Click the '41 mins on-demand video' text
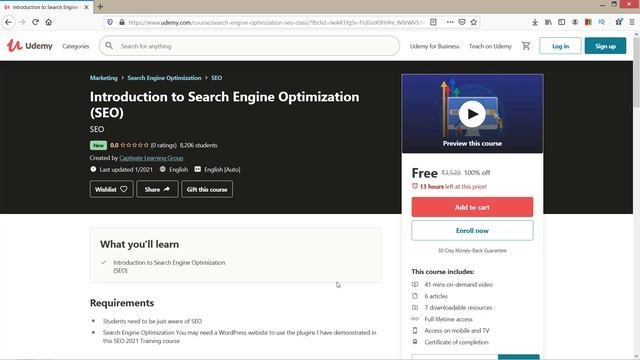This screenshot has height=360, width=640. point(458,284)
